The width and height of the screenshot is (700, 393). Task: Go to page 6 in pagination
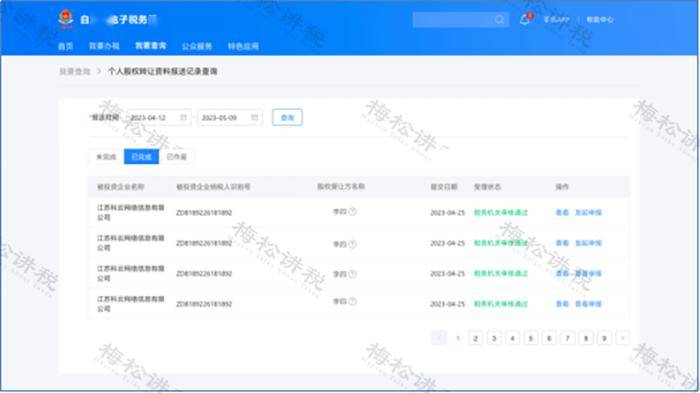(549, 338)
